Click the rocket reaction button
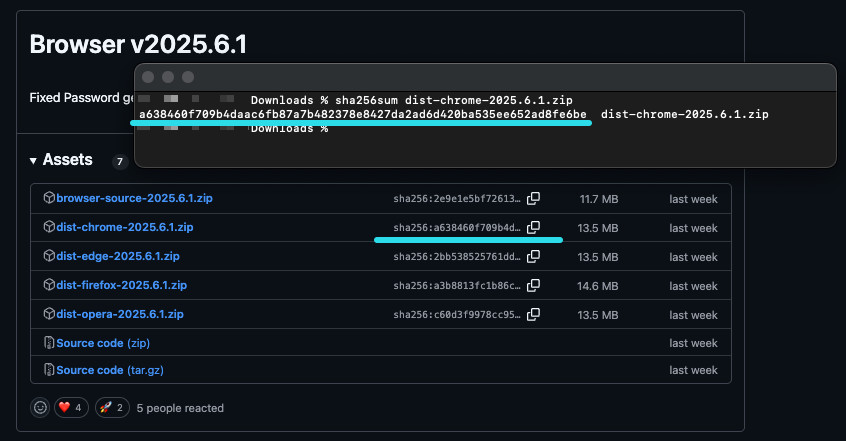The width and height of the screenshot is (846, 441). pos(114,408)
